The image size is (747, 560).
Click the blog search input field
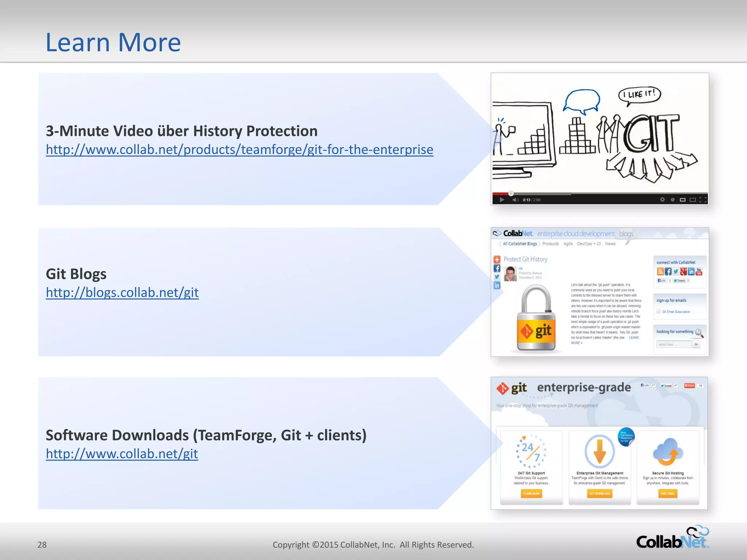(674, 345)
